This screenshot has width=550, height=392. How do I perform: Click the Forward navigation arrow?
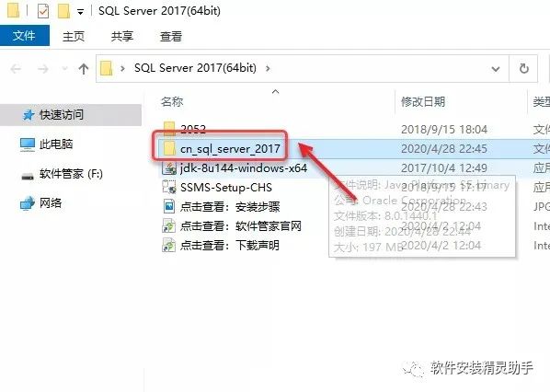(x=43, y=69)
